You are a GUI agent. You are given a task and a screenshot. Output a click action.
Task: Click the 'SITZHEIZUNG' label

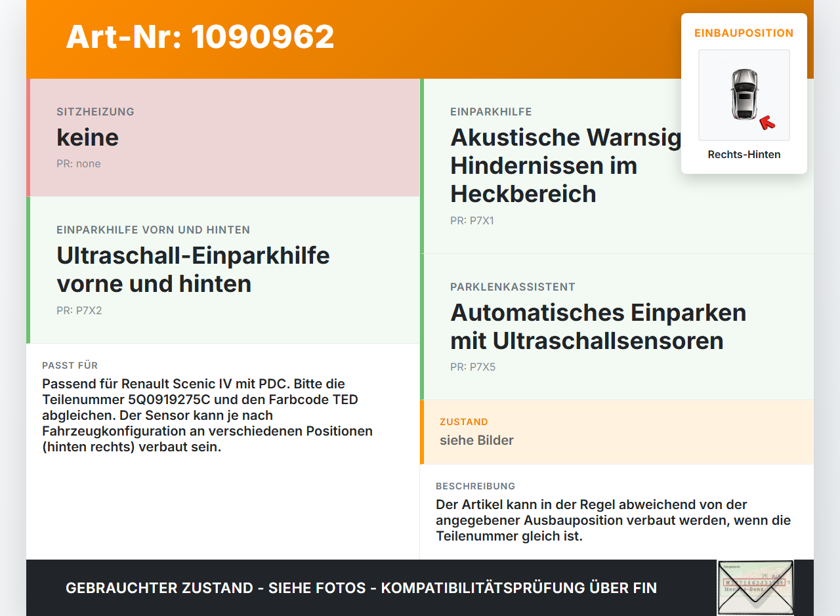96,112
